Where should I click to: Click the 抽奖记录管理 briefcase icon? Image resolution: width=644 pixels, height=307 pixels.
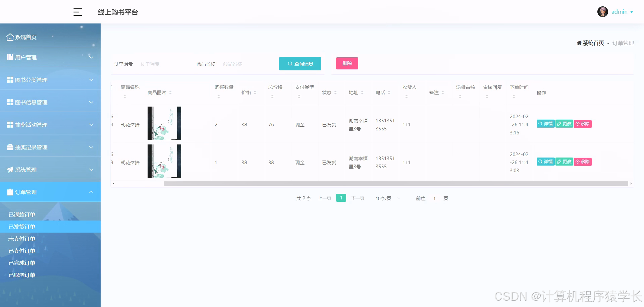10,147
